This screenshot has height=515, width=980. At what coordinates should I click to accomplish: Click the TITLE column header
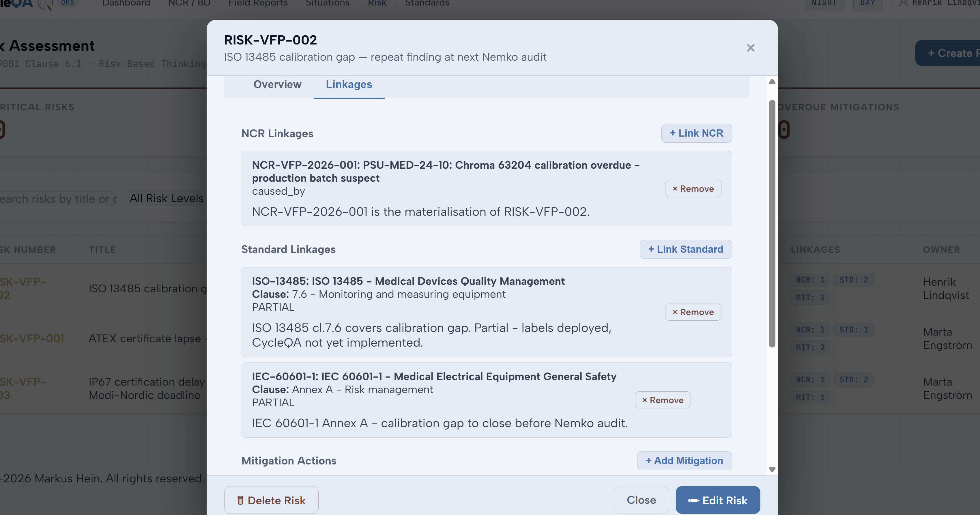click(x=102, y=250)
